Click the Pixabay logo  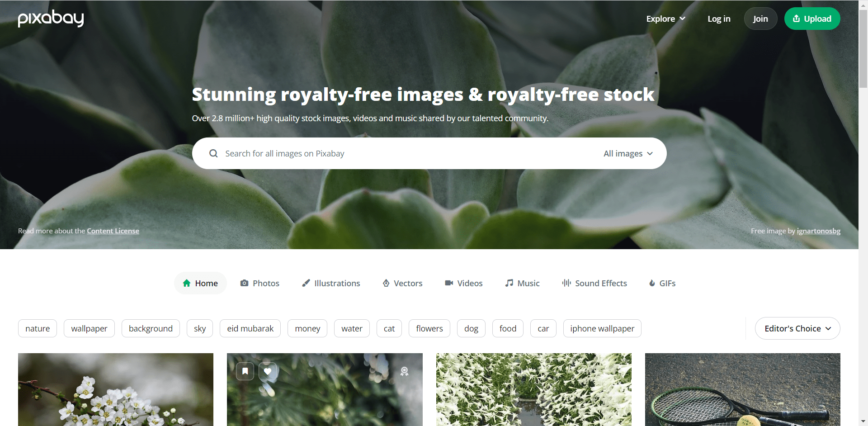click(x=51, y=19)
